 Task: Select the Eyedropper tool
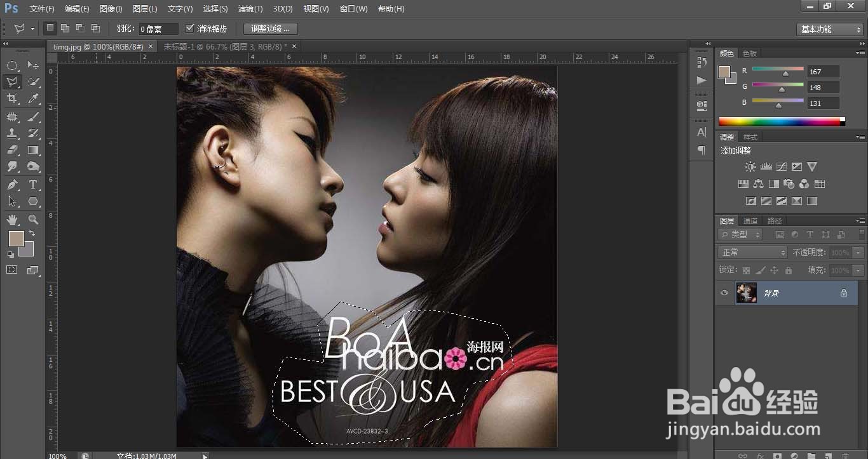(33, 98)
